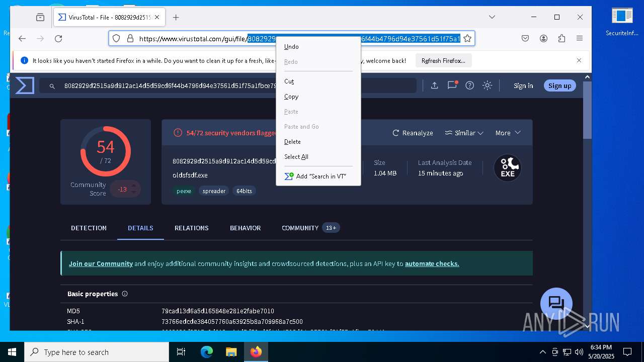
Task: Open the Windows notification center icon
Action: click(x=627, y=352)
